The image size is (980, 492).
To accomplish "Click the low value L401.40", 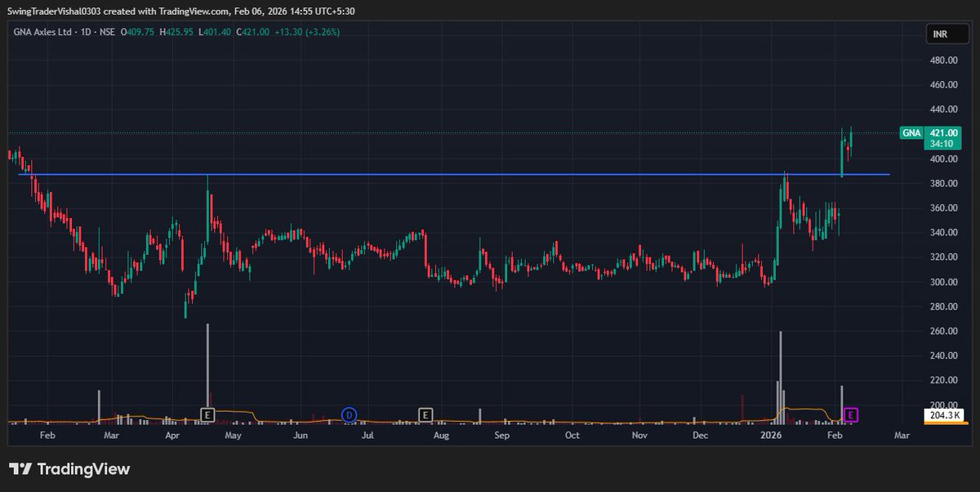I will 214,32.
